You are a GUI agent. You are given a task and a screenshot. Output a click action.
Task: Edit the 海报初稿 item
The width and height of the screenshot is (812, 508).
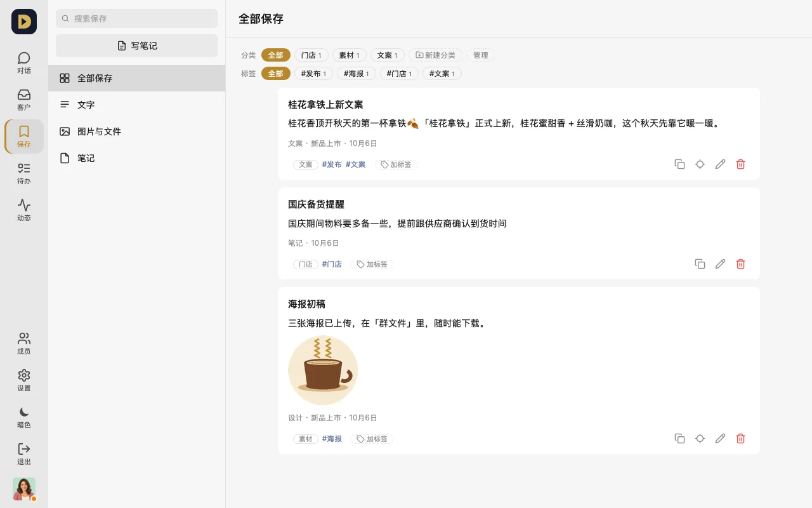click(x=720, y=439)
